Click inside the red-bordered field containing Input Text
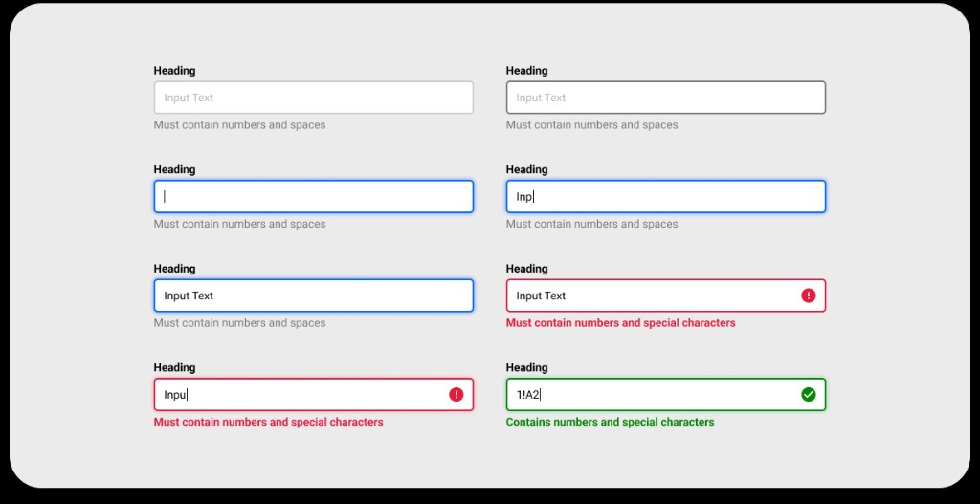Image resolution: width=980 pixels, height=504 pixels. 666,296
